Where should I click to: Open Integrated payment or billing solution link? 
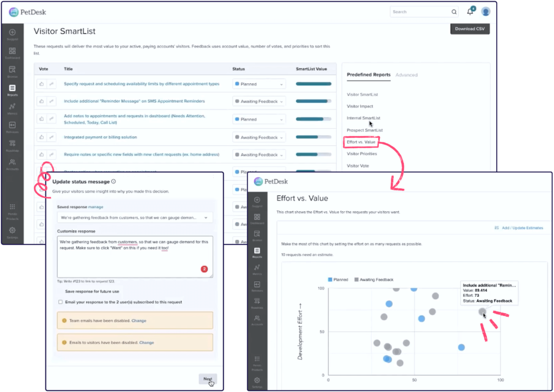[x=100, y=137]
